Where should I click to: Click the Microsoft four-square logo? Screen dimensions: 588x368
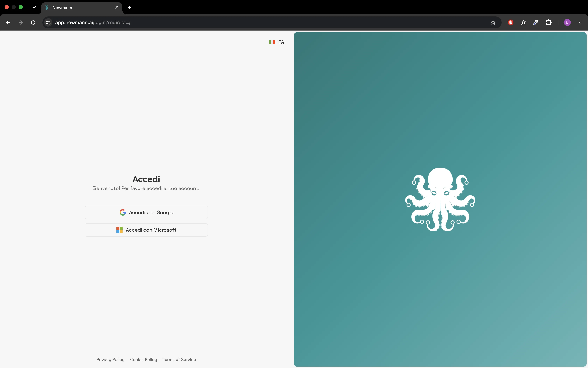coord(119,230)
